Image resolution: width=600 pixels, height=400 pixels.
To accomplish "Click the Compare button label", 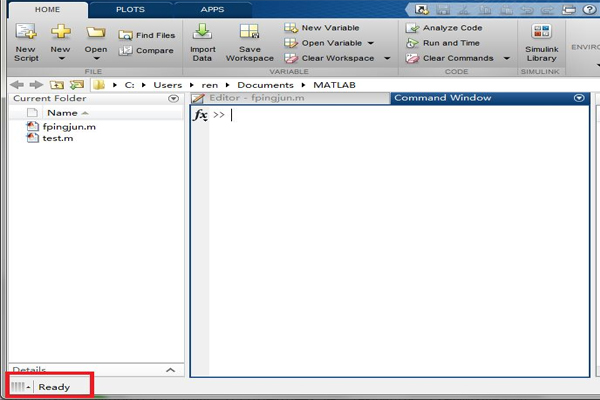I will coord(155,51).
